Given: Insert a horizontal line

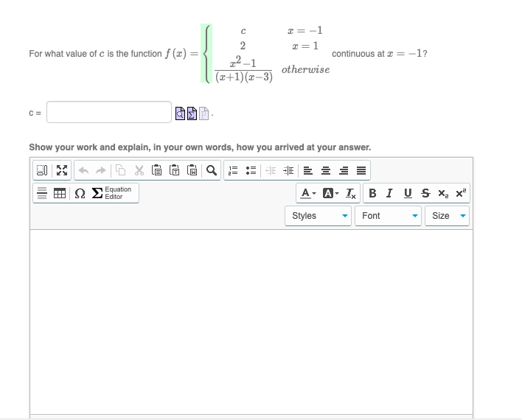Looking at the screenshot, I should tap(42, 193).
